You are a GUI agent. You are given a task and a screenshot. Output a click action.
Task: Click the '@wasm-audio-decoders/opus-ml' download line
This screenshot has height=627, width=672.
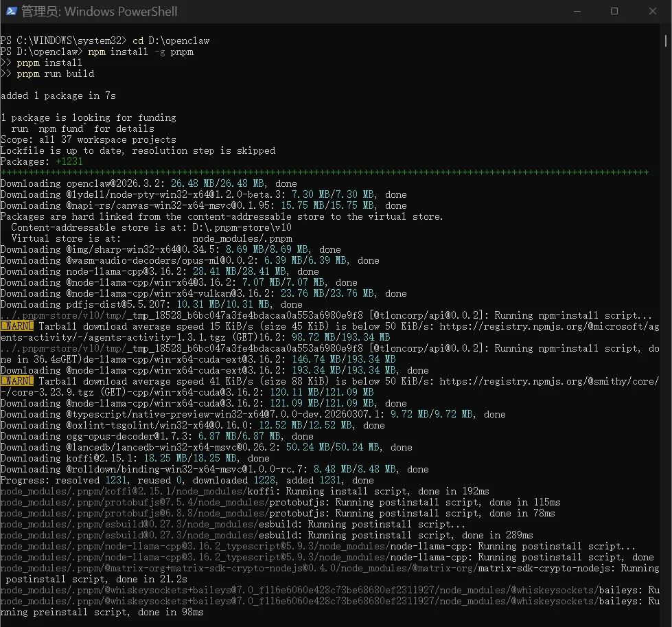click(190, 261)
